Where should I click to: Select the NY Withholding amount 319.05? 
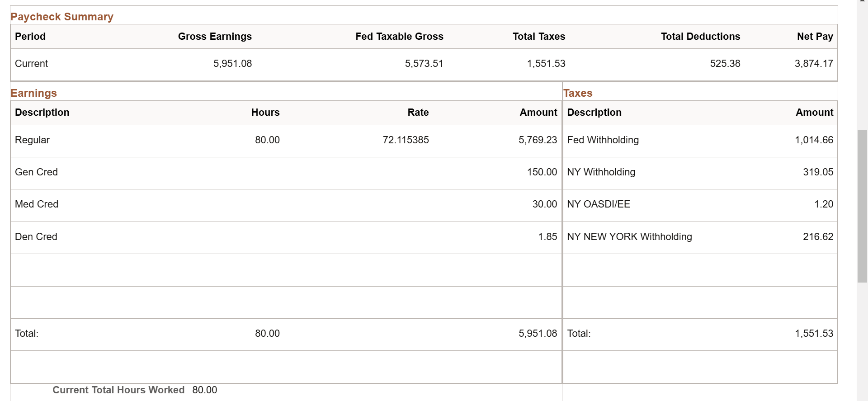pos(818,172)
